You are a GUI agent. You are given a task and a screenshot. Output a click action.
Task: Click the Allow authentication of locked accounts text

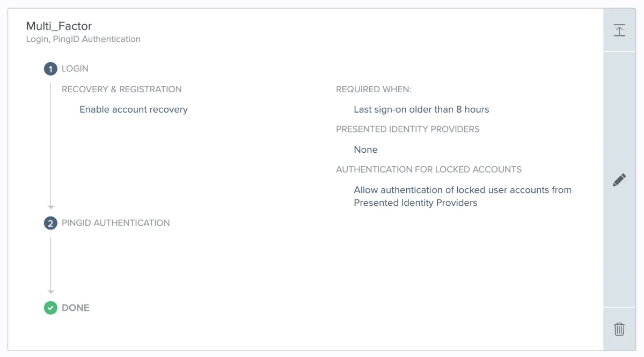point(462,196)
